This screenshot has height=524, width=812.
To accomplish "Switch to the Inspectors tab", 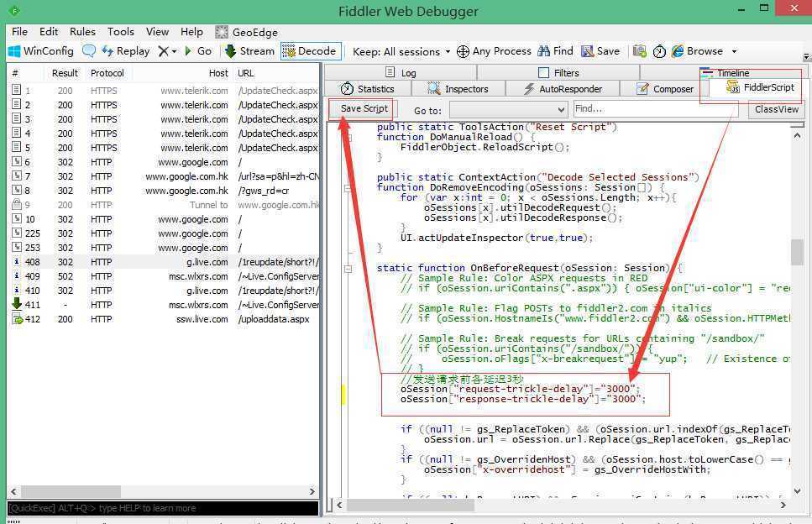I will (x=458, y=88).
